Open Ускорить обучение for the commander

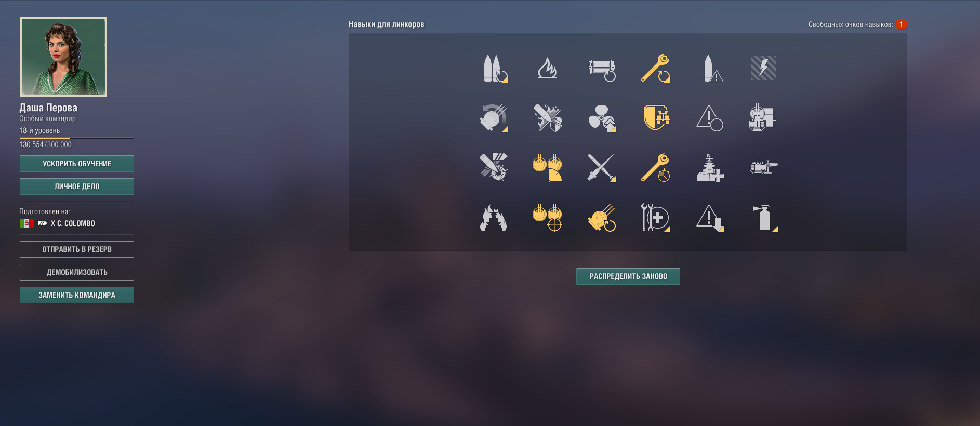pos(77,164)
